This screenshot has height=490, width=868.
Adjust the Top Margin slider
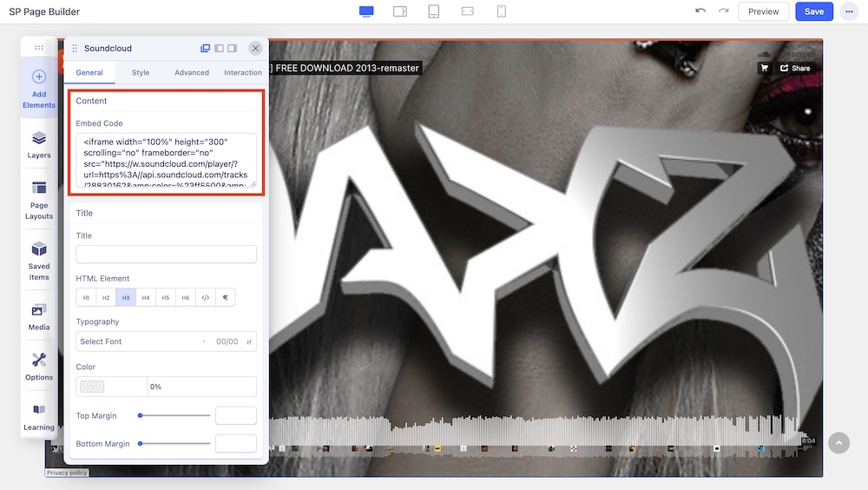(x=174, y=415)
